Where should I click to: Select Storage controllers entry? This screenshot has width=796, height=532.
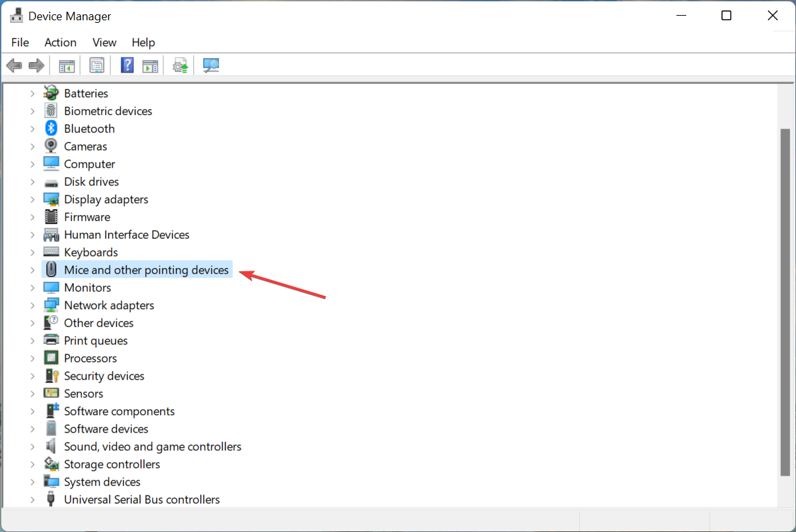[112, 464]
